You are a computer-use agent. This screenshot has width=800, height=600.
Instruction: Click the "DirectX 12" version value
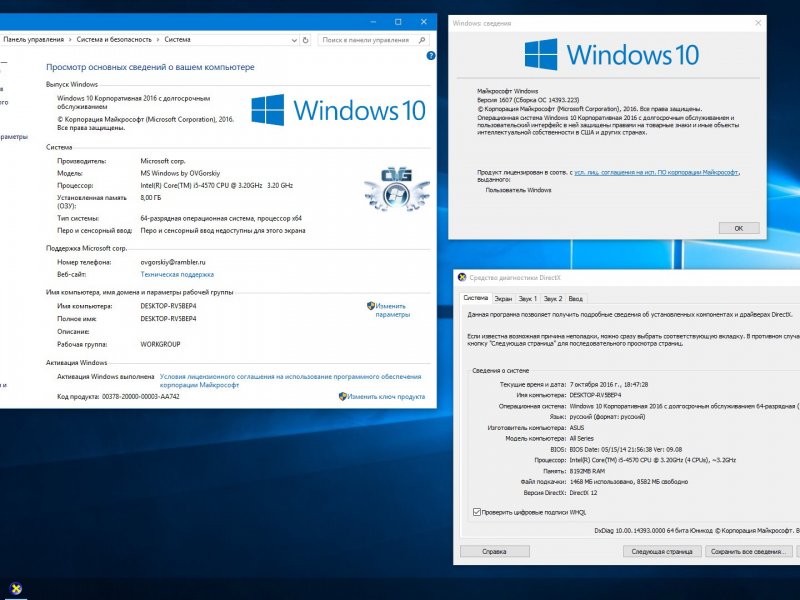tap(583, 493)
